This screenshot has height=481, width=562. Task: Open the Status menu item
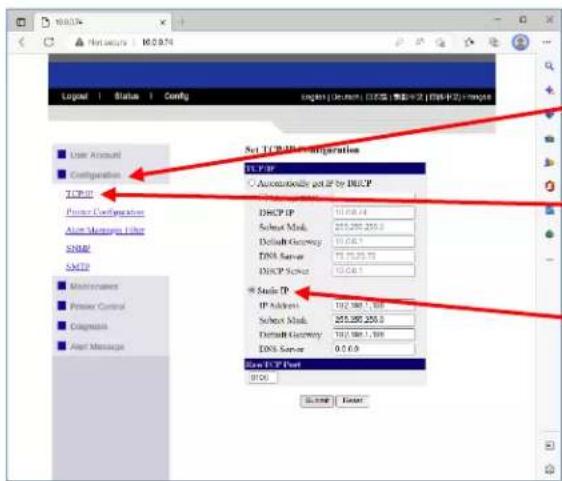pos(126,96)
